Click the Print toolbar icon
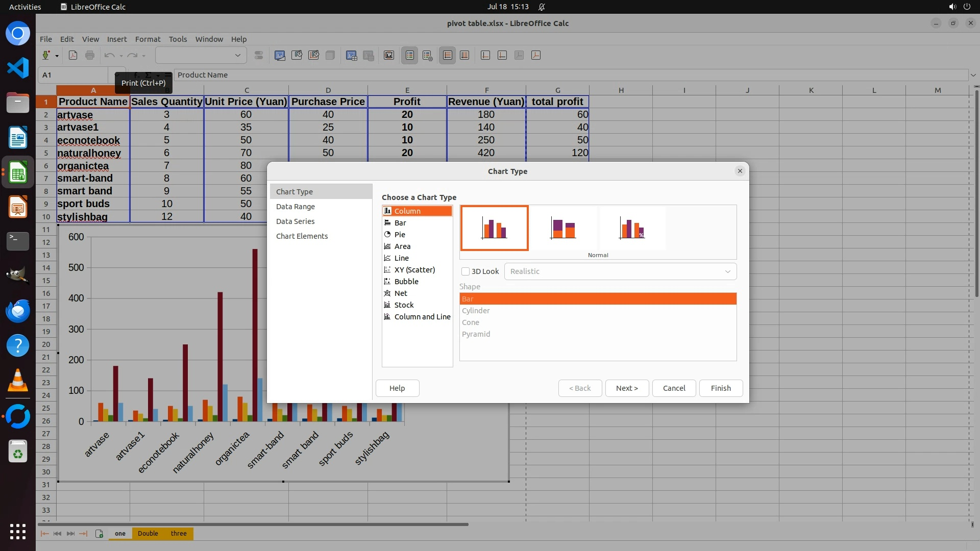 coord(90,55)
